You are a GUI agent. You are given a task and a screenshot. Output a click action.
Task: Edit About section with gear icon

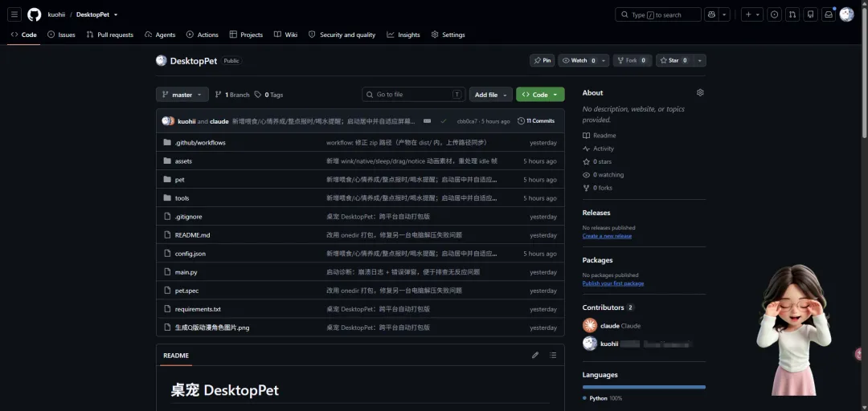click(700, 93)
